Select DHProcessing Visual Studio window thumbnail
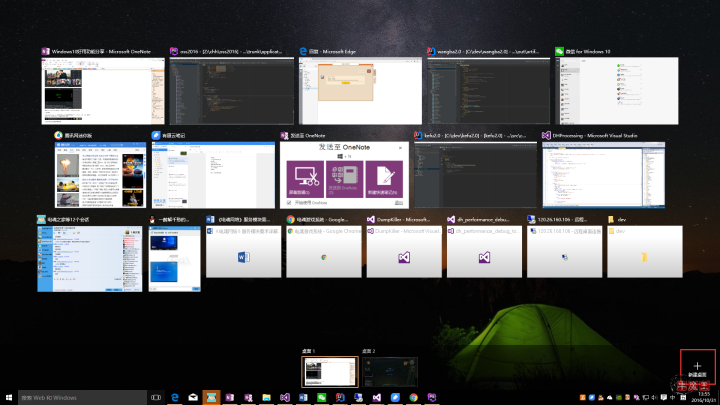The width and height of the screenshot is (720, 405). (x=603, y=174)
